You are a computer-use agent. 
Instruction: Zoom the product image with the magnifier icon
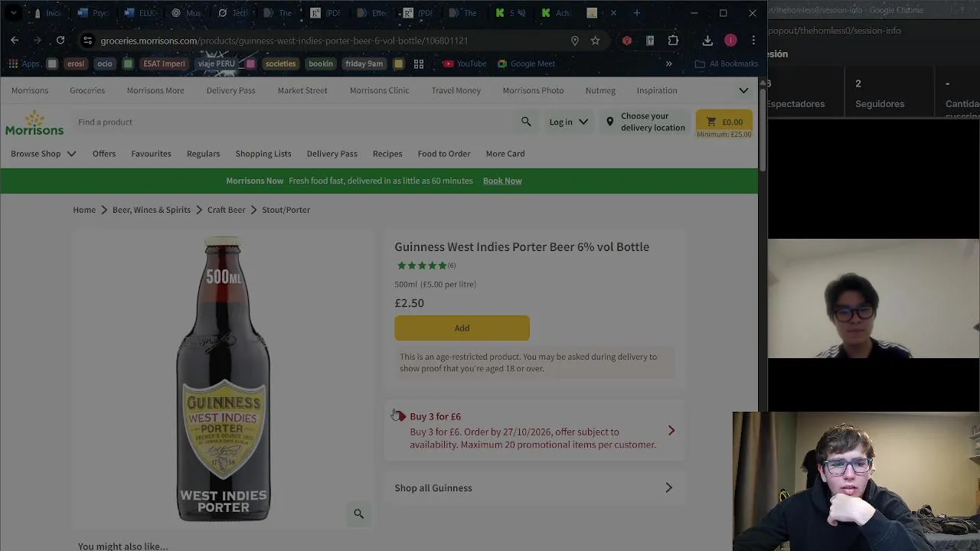pos(358,514)
